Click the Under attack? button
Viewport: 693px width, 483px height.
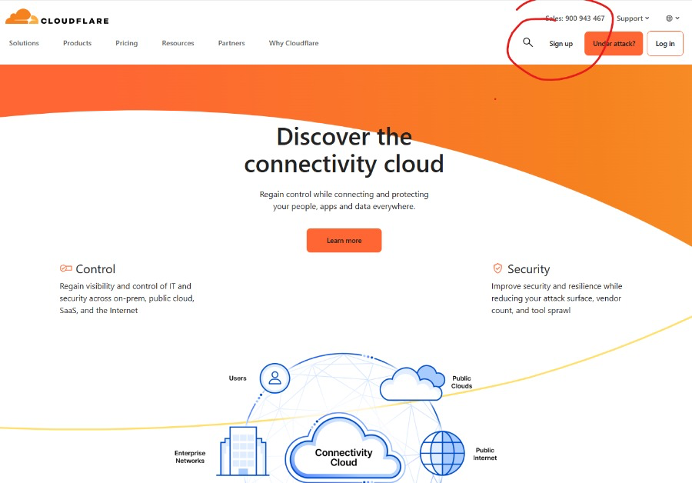click(x=613, y=43)
